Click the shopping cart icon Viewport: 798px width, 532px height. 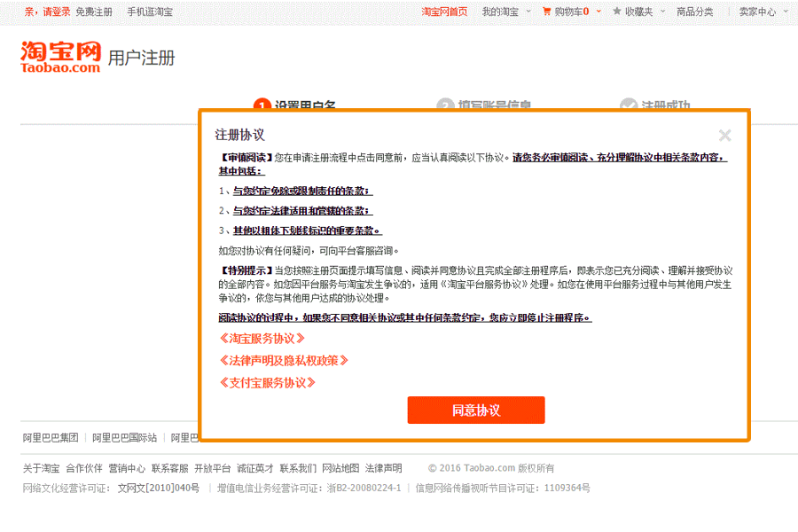coord(546,12)
